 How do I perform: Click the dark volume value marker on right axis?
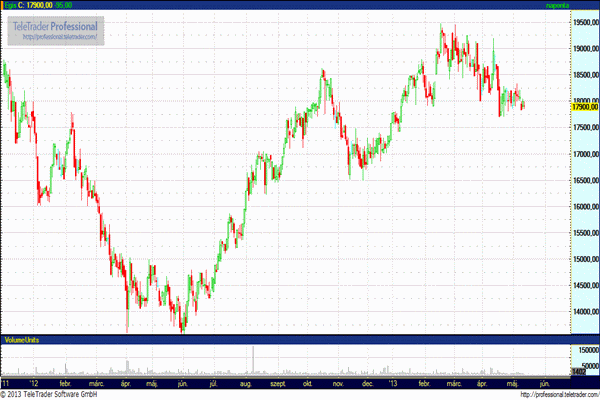click(578, 373)
